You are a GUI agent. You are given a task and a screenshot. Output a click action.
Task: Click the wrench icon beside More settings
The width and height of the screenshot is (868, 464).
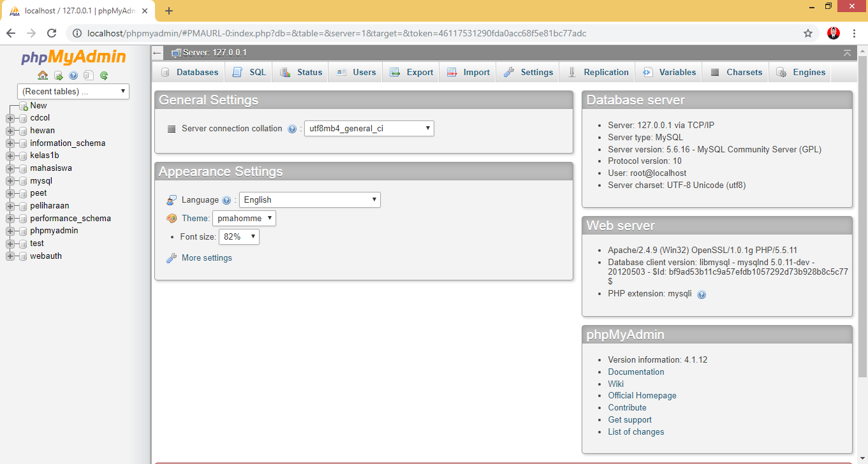(x=172, y=258)
